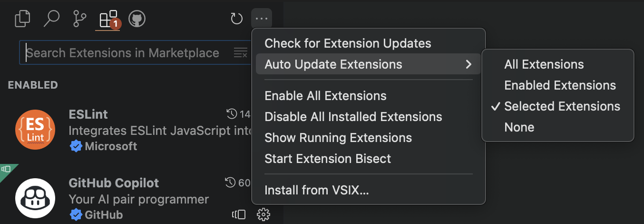Click the Search Extensions in Marketplace field
Screen dimensions: 644x224
click(124, 53)
